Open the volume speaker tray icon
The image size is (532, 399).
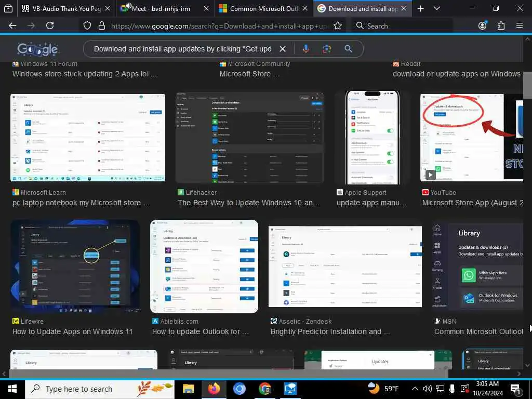coord(427,389)
